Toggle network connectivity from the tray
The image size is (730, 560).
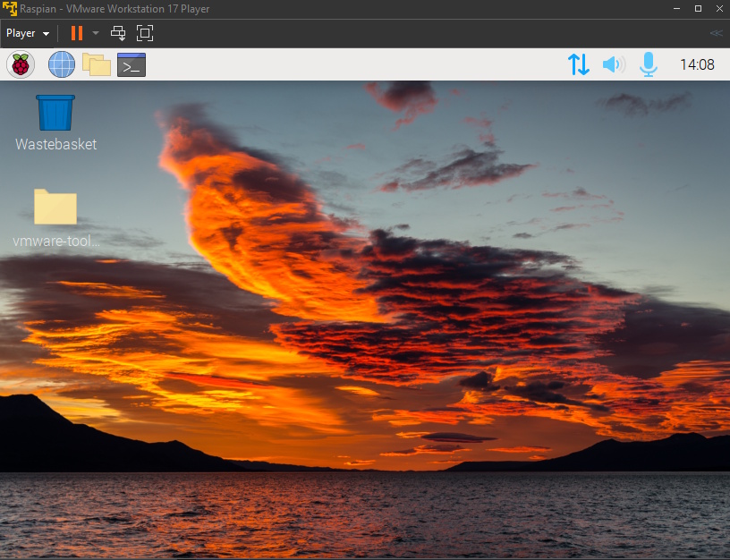(x=578, y=64)
